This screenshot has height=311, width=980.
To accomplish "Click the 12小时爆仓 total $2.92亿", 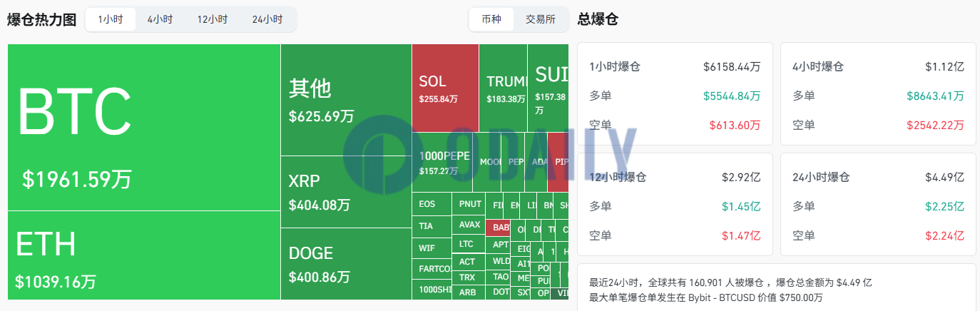I will [741, 177].
